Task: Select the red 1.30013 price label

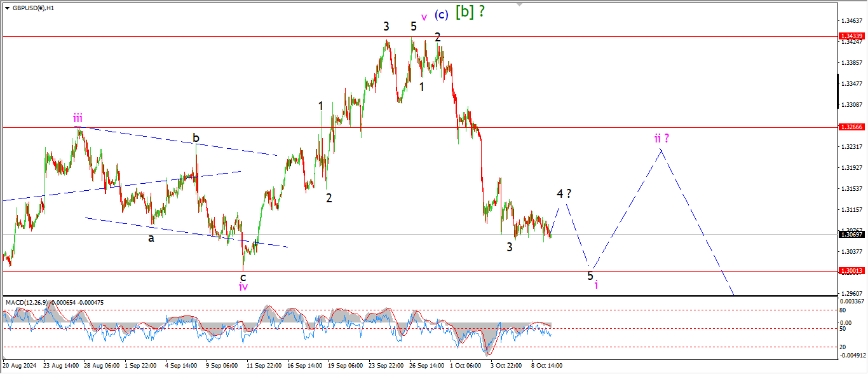Action: point(851,271)
